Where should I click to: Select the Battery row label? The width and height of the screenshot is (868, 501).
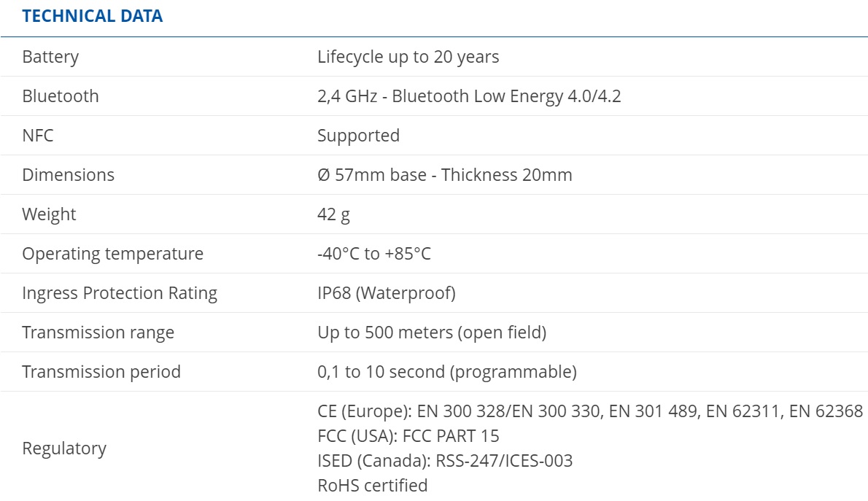pyautogui.click(x=50, y=57)
